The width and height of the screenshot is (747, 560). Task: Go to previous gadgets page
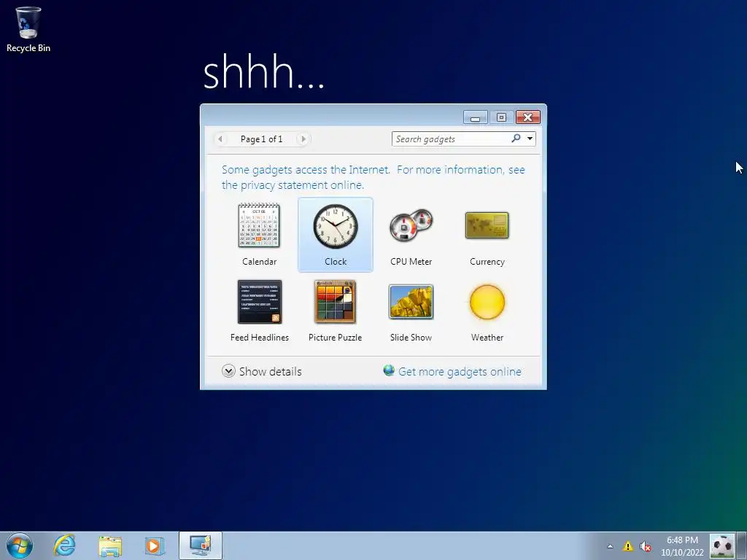(220, 139)
